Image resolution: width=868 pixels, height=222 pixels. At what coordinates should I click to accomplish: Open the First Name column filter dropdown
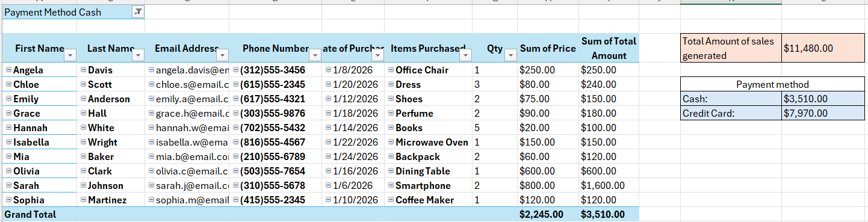tap(70, 55)
